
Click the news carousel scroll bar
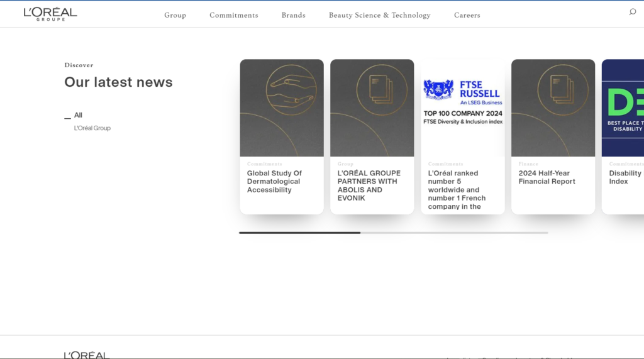[x=394, y=233]
